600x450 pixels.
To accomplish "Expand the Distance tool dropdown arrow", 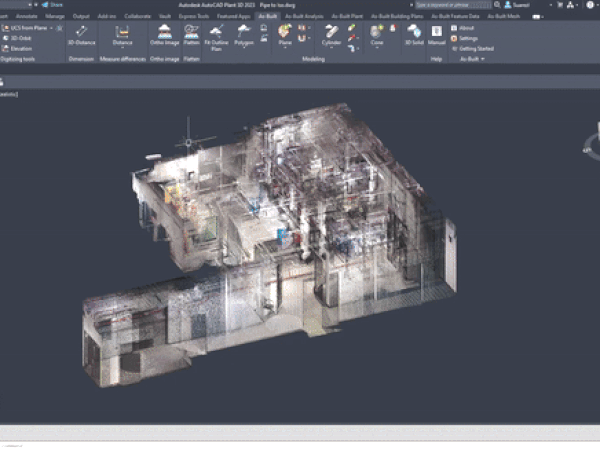I will [x=122, y=48].
